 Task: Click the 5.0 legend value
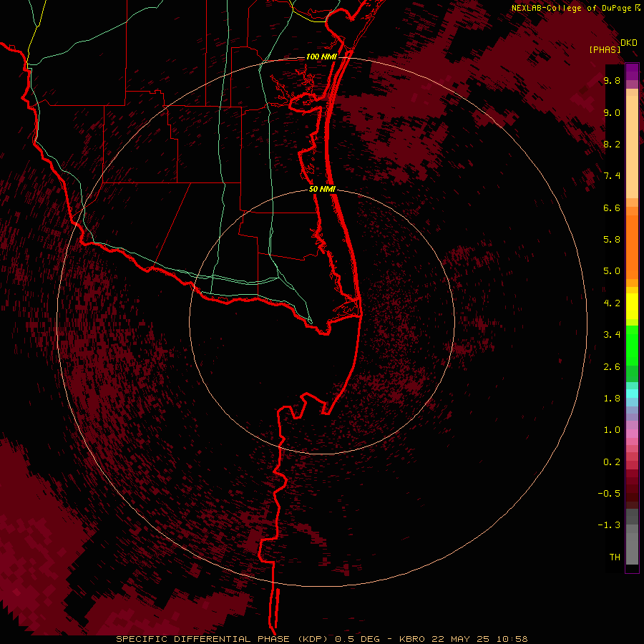[612, 271]
